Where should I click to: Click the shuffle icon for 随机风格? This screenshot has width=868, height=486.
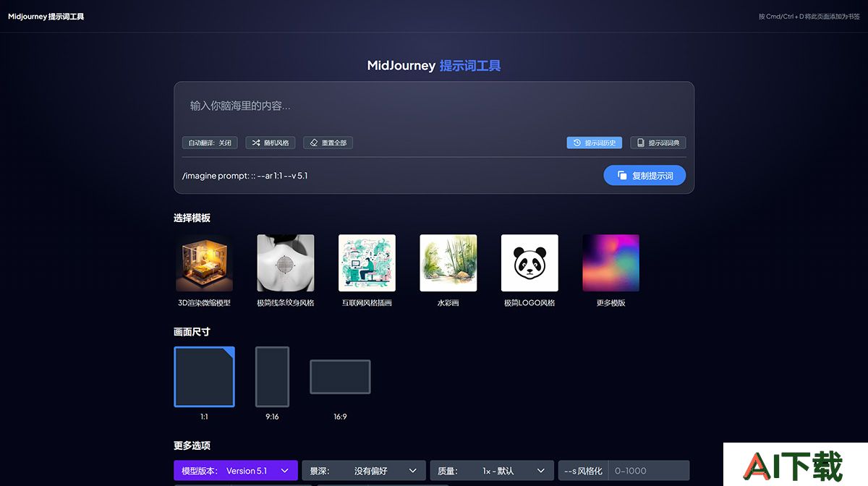pos(256,143)
